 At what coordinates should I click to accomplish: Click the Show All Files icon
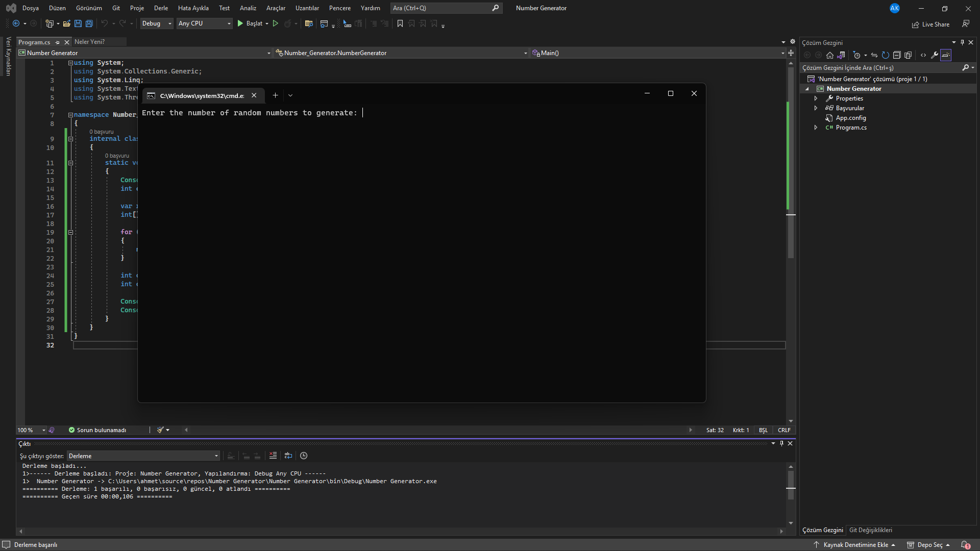[908, 55]
